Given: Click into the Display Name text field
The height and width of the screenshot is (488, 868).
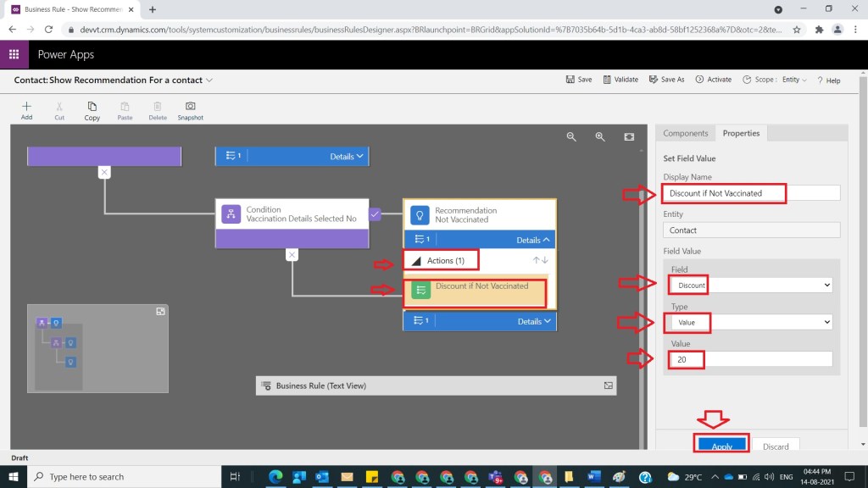Looking at the screenshot, I should pyautogui.click(x=751, y=193).
